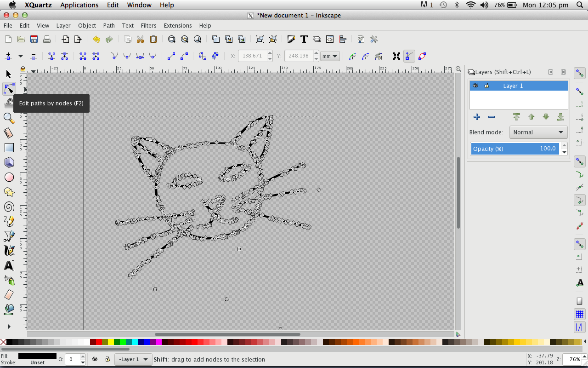The image size is (588, 368).
Task: Toggle the lock on Layer 1
Action: [x=486, y=86]
